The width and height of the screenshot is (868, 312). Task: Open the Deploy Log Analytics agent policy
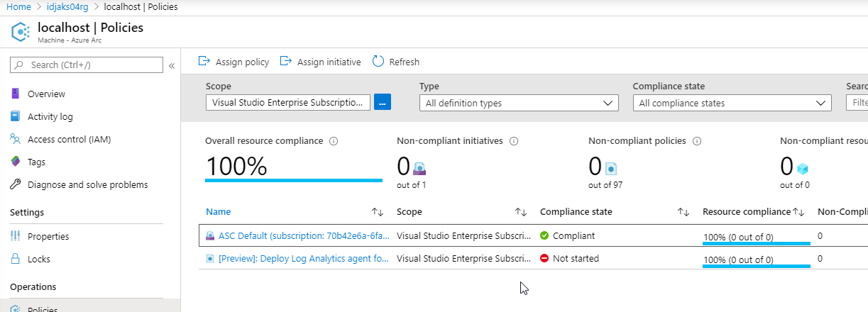[x=304, y=259]
